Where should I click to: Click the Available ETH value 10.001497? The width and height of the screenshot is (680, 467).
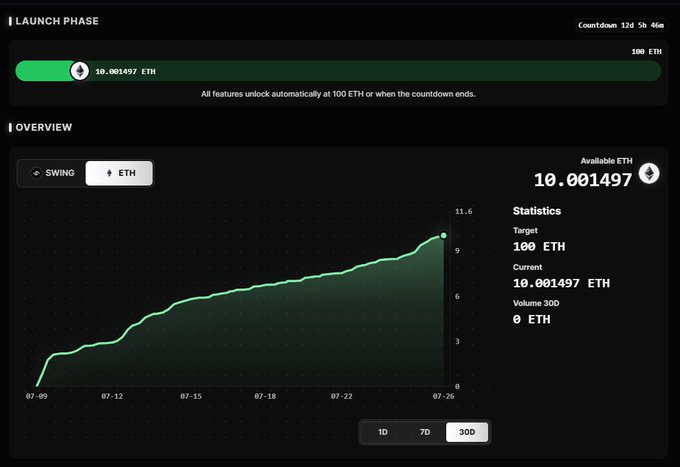coord(582,180)
